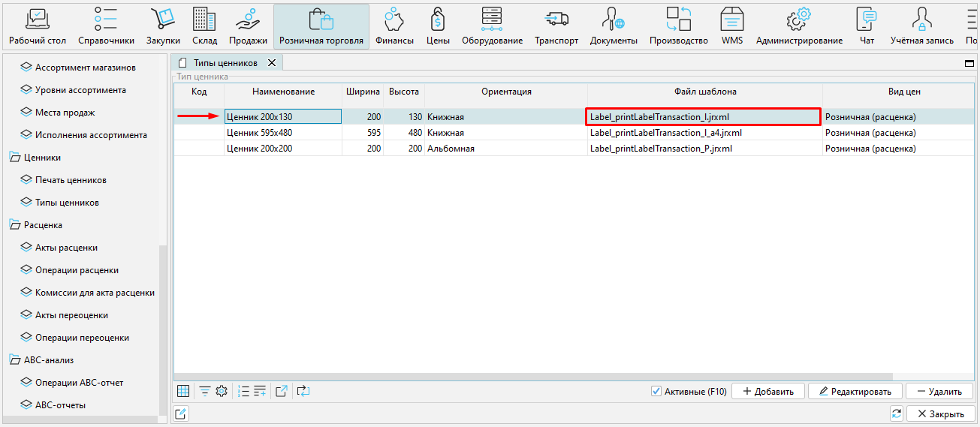Switch to the Типы ценников tab

coord(225,63)
